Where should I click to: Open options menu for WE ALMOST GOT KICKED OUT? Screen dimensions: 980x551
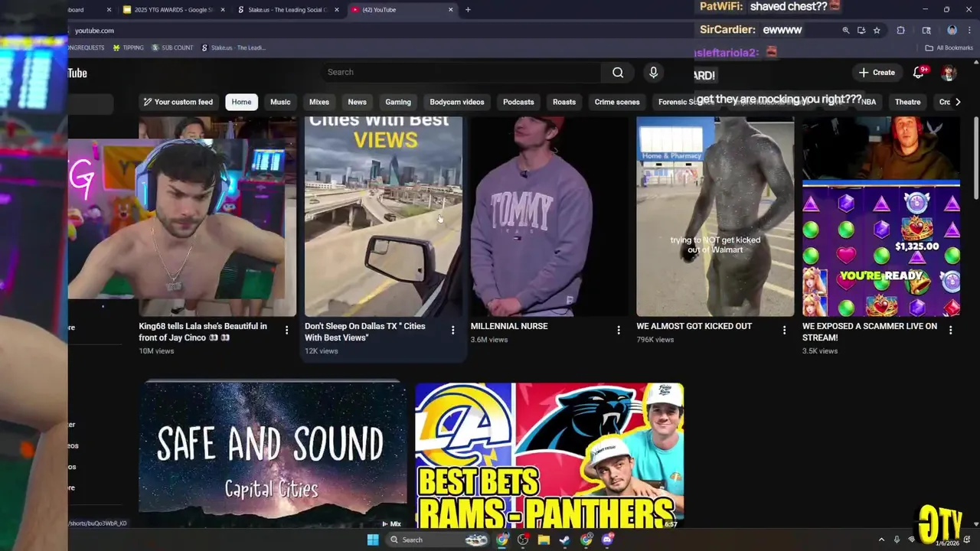pos(784,330)
